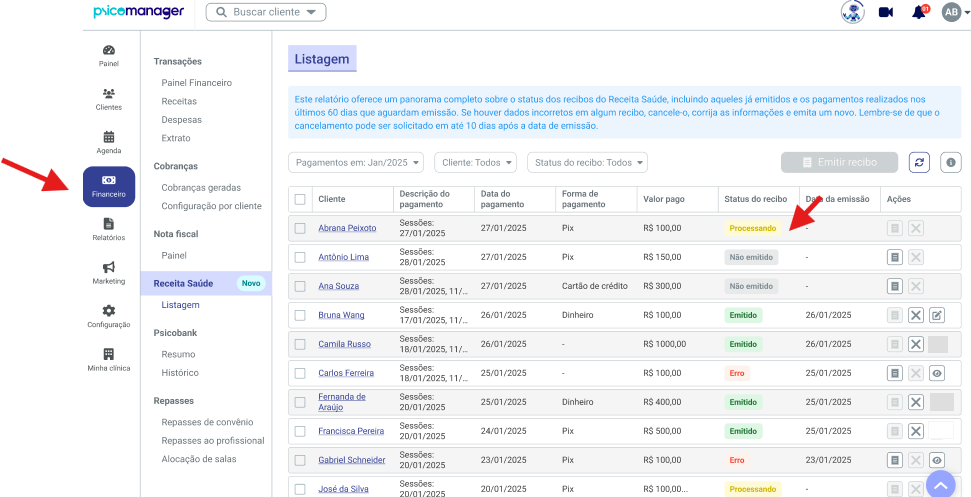Screen dimensions: 971x497
Task: Open Pagamentos em: Jan/2025 filter
Action: (x=356, y=163)
